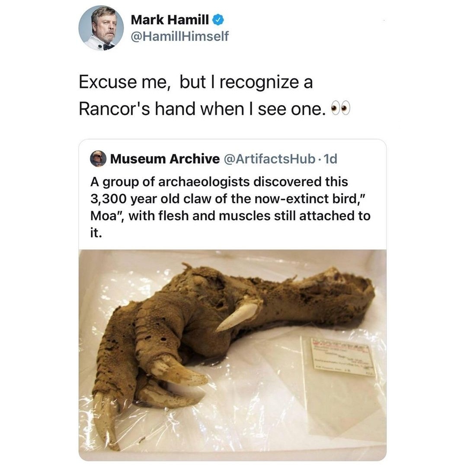Open the @HamillHimself handle link
467x476 pixels.
(x=179, y=36)
